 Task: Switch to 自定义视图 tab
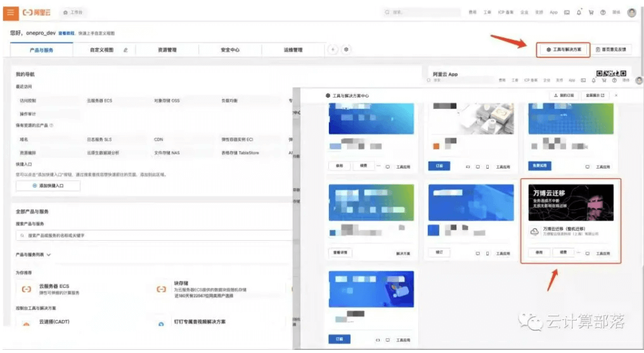102,50
